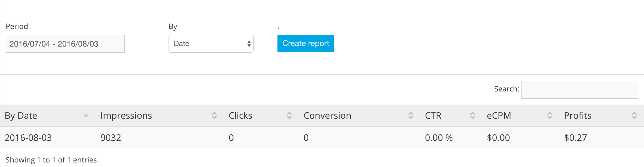
Task: Sort by the Clicks column header
Action: (240, 116)
